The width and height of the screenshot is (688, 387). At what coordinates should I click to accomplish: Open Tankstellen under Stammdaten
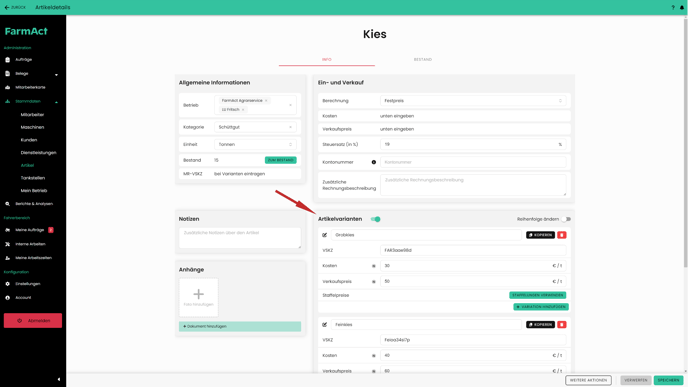(33, 178)
